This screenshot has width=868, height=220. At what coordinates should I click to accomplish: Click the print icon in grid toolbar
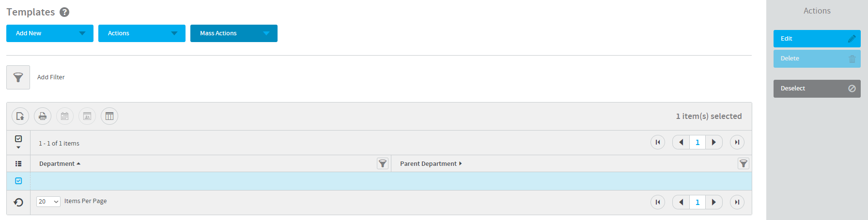43,116
